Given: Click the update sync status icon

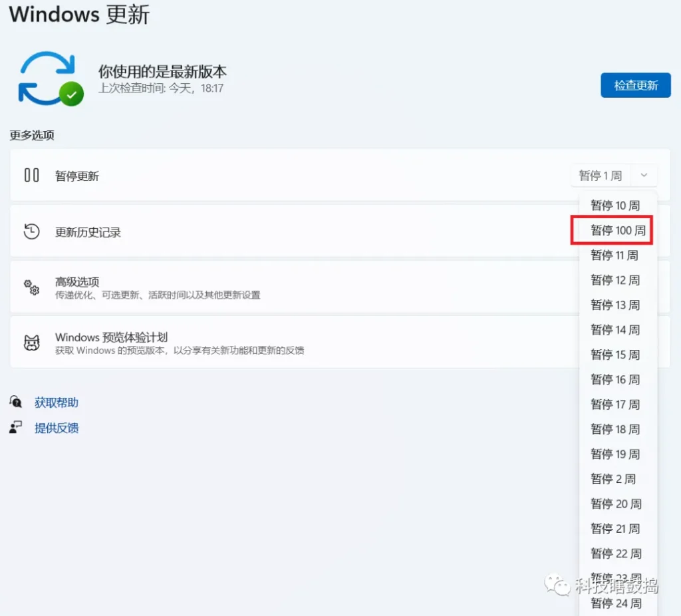Looking at the screenshot, I should point(50,78).
